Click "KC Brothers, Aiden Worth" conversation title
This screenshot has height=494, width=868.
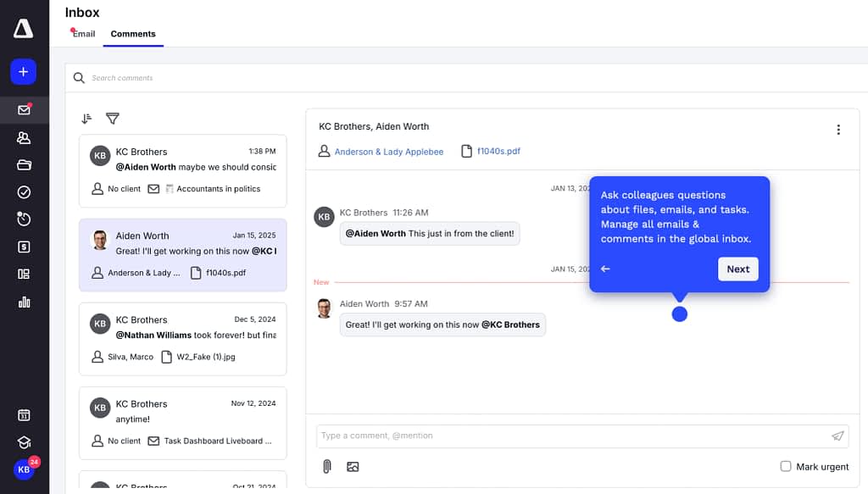(374, 127)
